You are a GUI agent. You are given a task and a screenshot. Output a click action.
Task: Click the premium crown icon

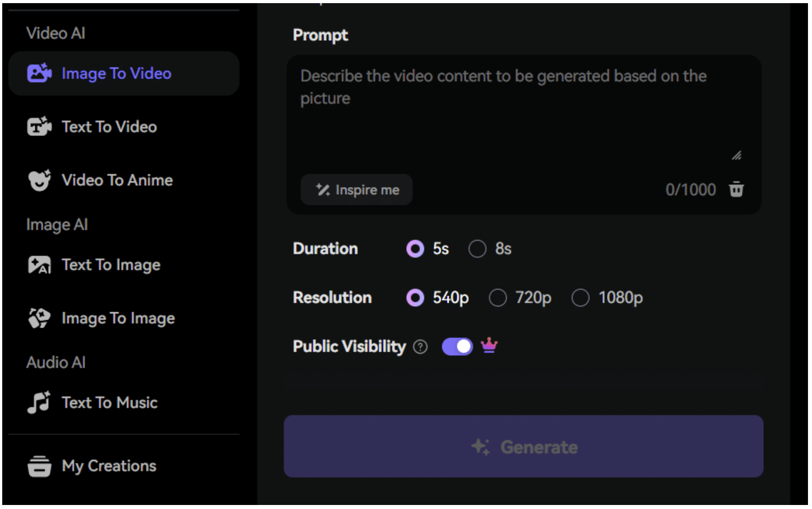tap(489, 345)
